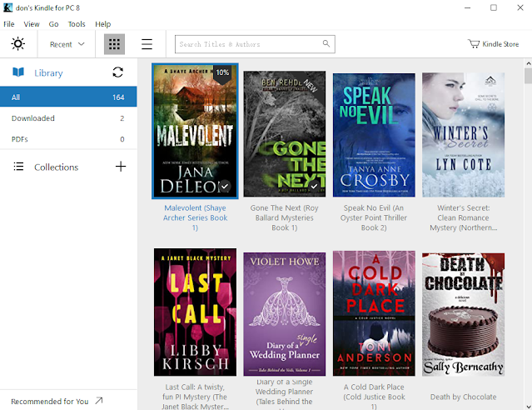The width and height of the screenshot is (532, 410).
Task: Minimize the Kindle window
Action: click(468, 7)
